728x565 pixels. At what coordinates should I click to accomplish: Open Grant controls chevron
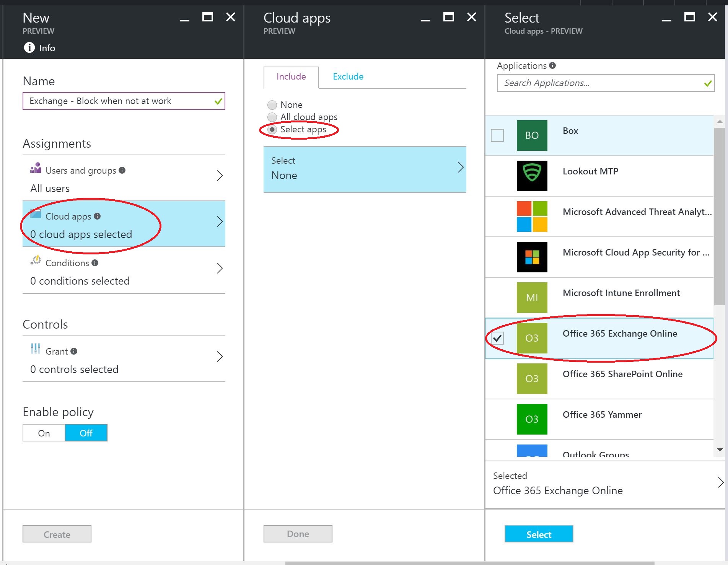(220, 357)
